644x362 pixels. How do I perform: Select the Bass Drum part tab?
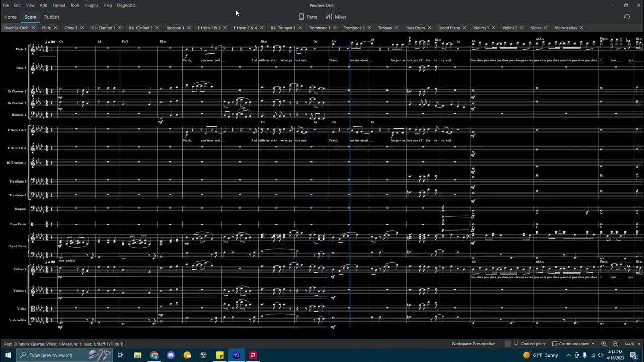416,28
